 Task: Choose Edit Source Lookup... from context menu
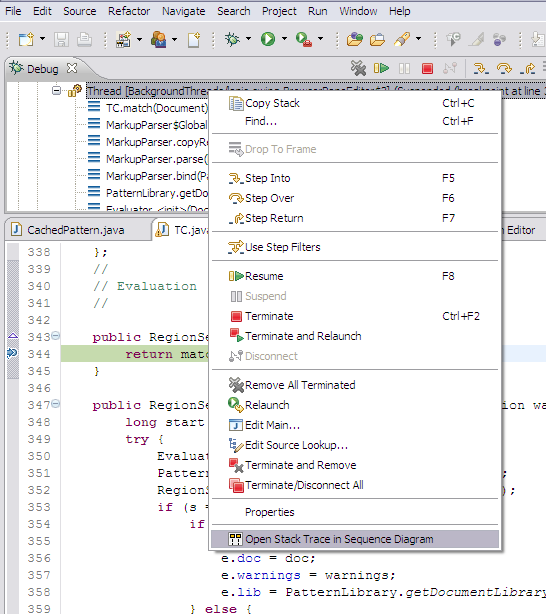(x=355, y=445)
